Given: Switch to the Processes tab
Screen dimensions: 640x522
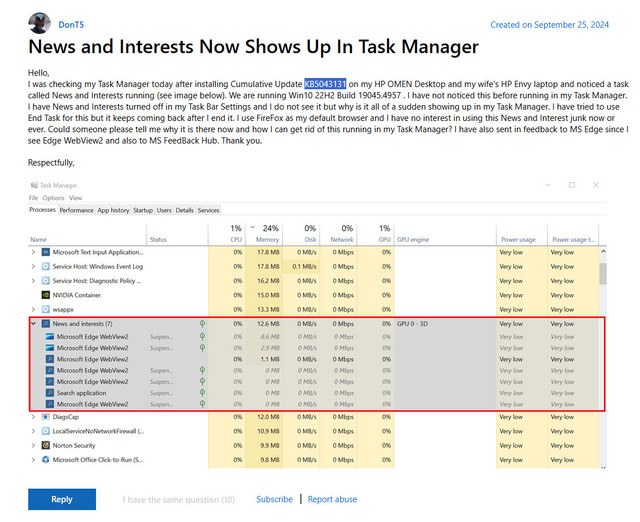Looking at the screenshot, I should (x=42, y=210).
